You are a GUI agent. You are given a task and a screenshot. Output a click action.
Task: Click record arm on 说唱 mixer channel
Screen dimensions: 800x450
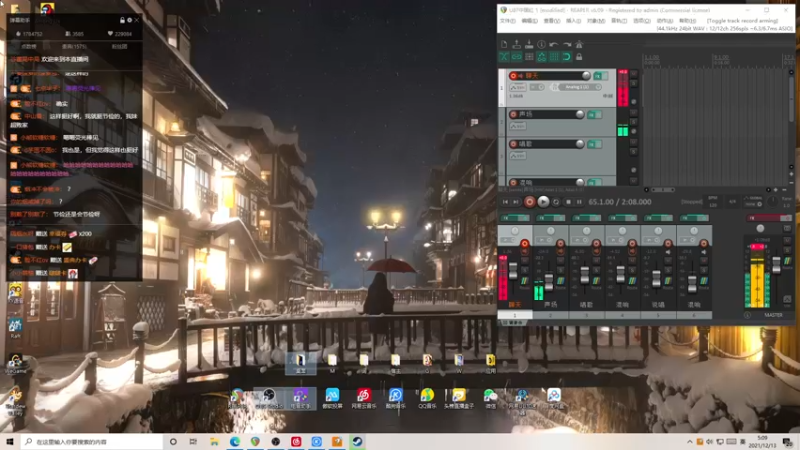pyautogui.click(x=668, y=243)
